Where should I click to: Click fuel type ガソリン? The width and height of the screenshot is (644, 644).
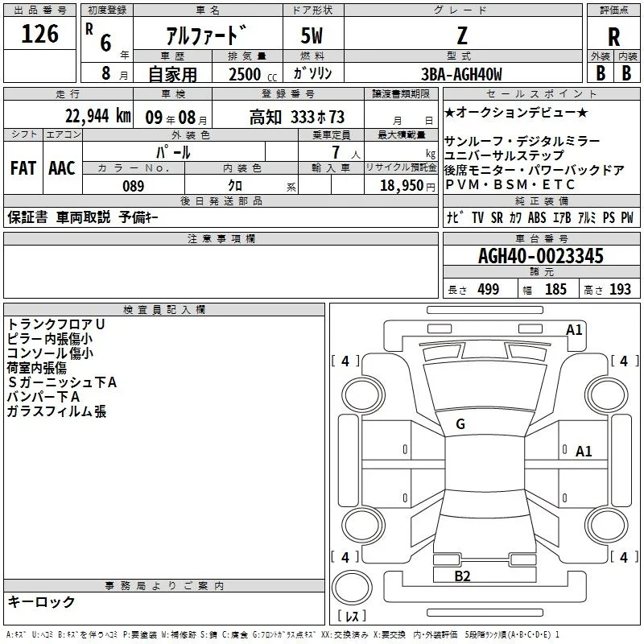tap(312, 73)
